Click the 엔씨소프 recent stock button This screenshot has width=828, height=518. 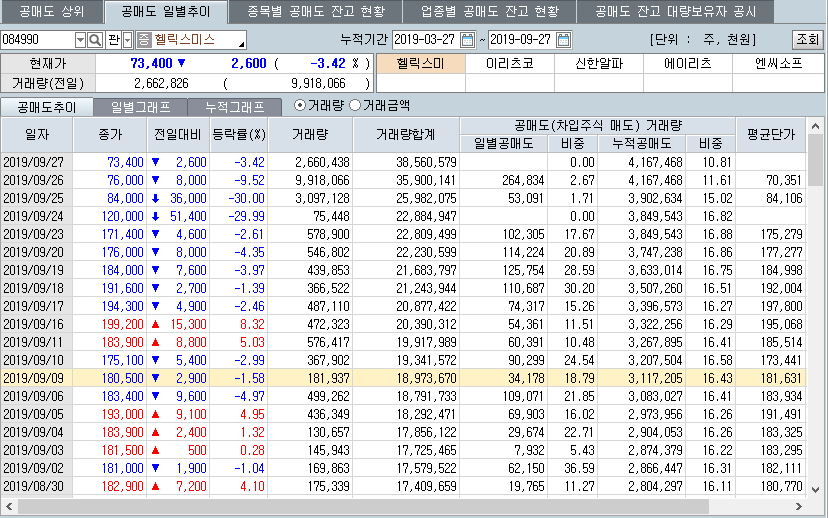click(x=778, y=64)
